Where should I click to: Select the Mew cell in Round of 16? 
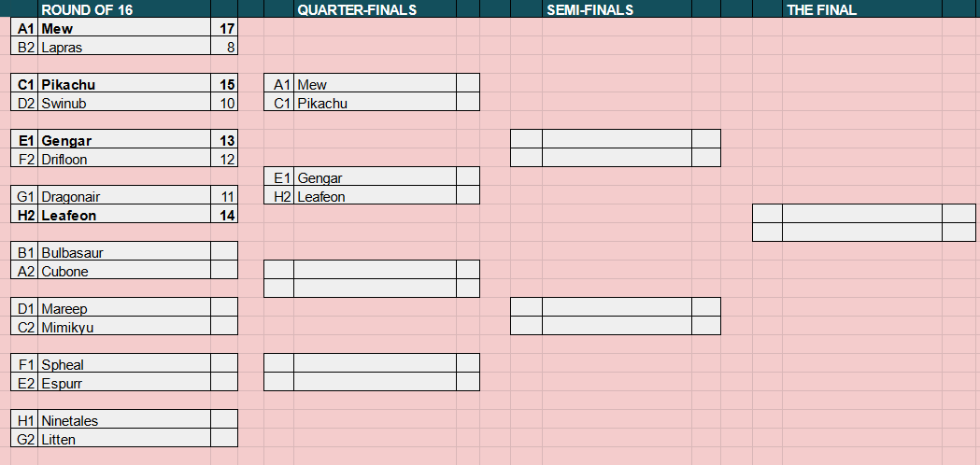[x=124, y=27]
